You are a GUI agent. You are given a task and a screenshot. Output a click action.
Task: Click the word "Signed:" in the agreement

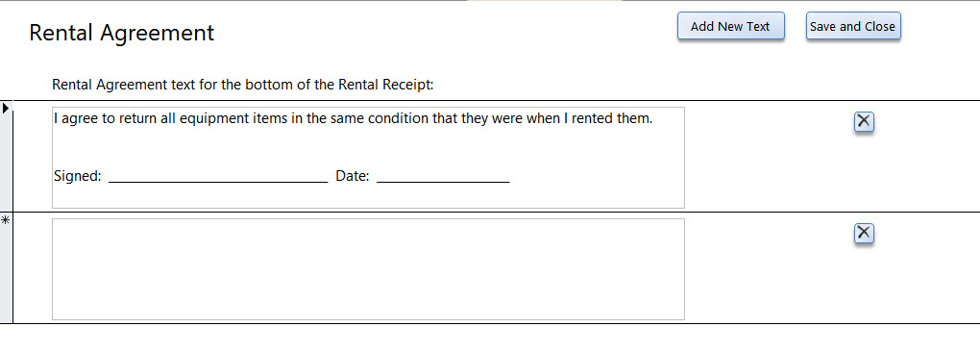pos(78,176)
